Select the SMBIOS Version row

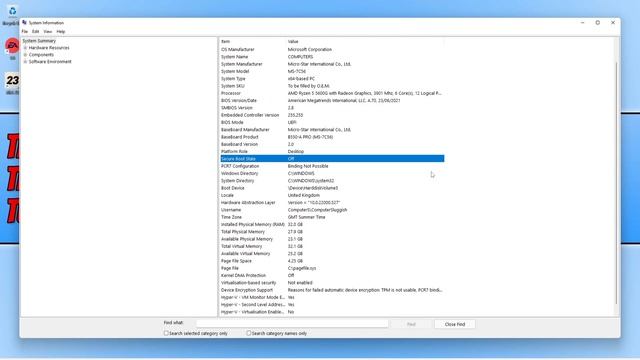point(332,108)
